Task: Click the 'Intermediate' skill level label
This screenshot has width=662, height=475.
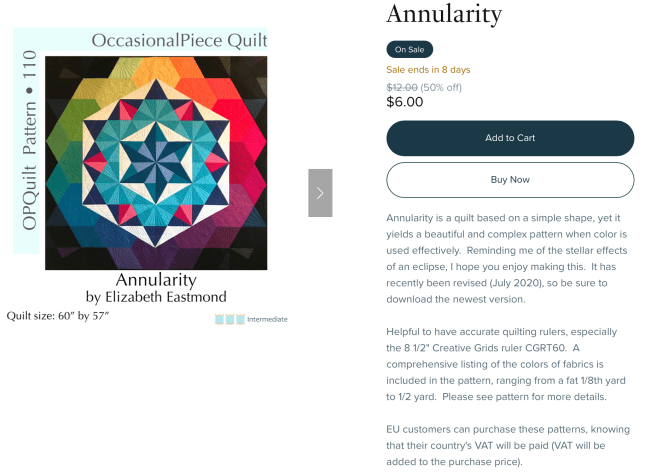Action: click(267, 319)
